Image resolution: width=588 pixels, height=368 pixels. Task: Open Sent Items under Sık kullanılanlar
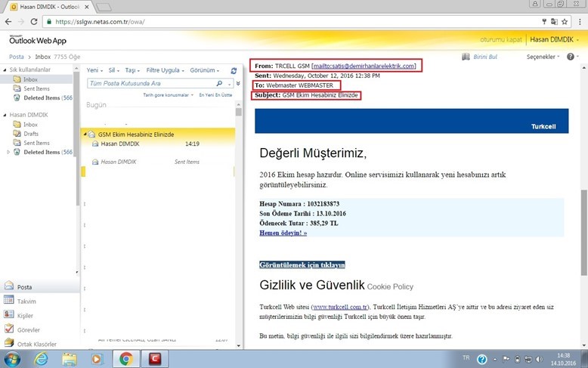point(36,88)
